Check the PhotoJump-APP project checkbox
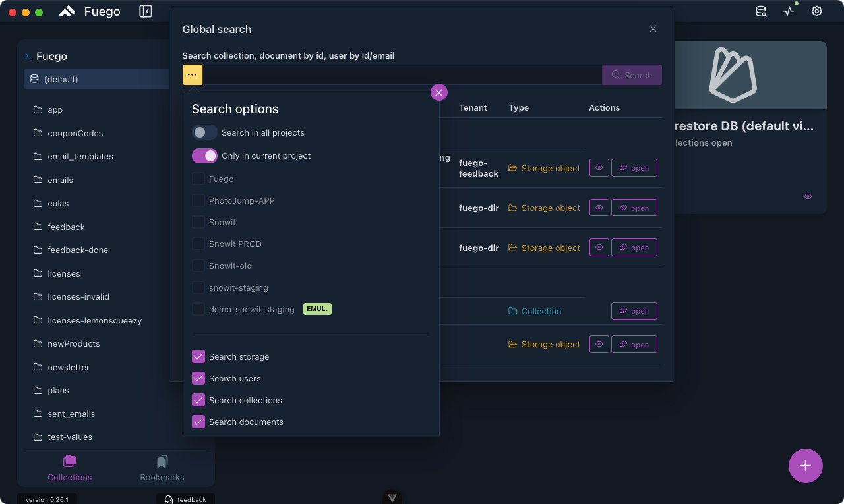 click(x=198, y=200)
